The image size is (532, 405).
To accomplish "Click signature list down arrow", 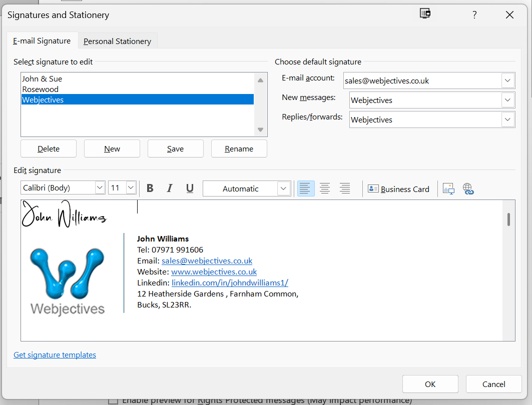I will 260,129.
